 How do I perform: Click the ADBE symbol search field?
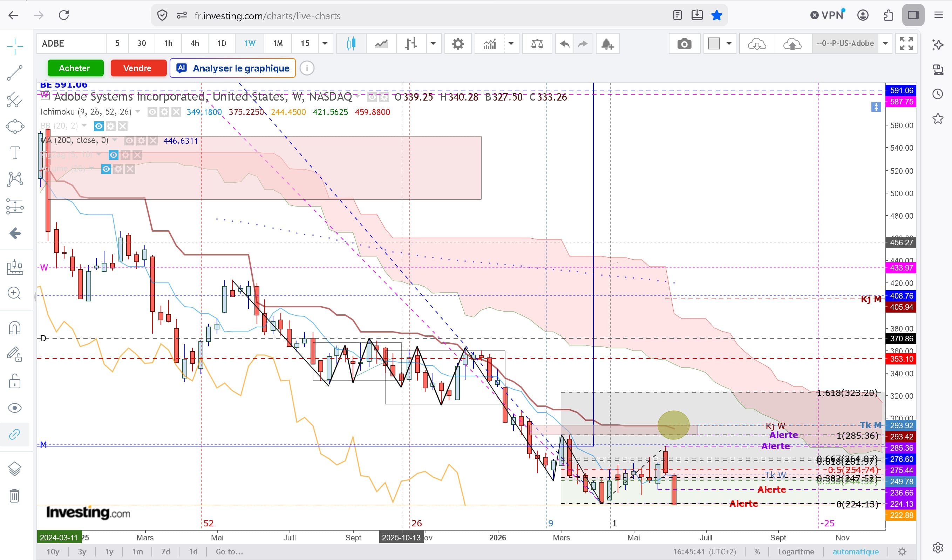click(72, 43)
